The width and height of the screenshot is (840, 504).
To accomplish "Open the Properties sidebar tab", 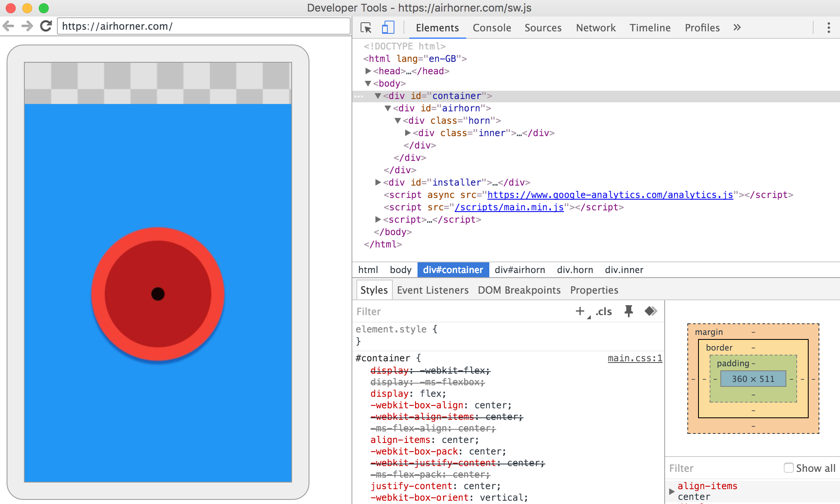I will (x=594, y=290).
